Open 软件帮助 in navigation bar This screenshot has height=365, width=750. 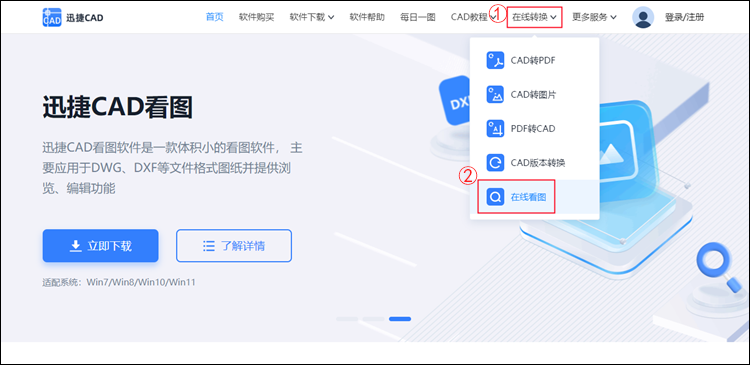pyautogui.click(x=367, y=17)
